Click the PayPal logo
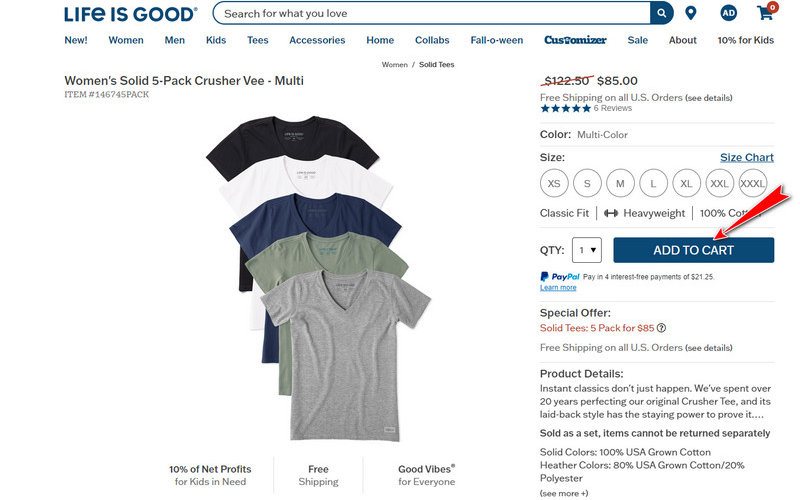The height and width of the screenshot is (500, 800). (x=559, y=276)
